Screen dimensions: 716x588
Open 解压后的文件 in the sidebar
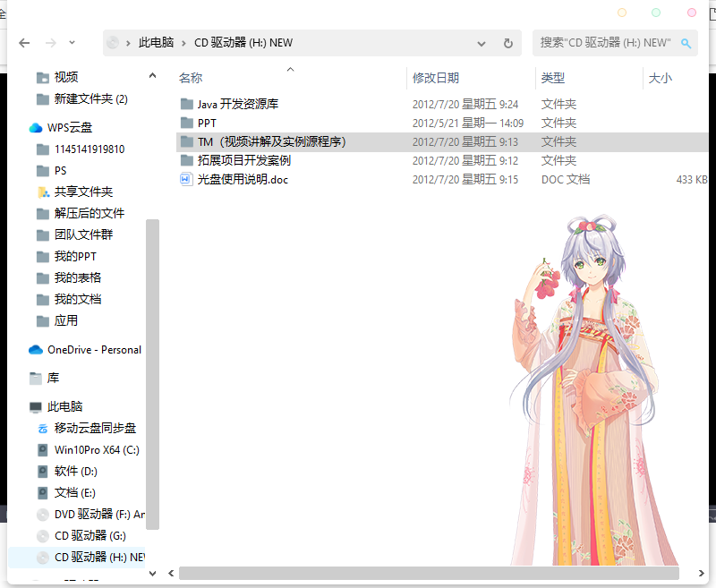pos(89,213)
